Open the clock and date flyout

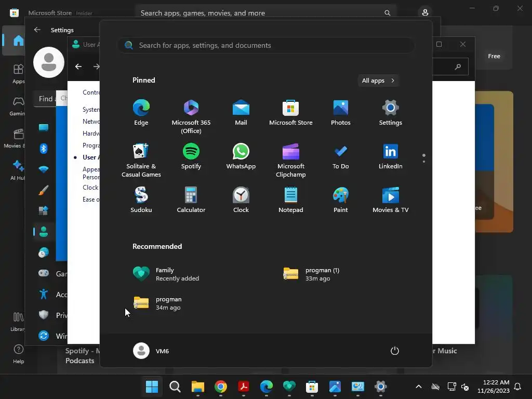pyautogui.click(x=494, y=387)
